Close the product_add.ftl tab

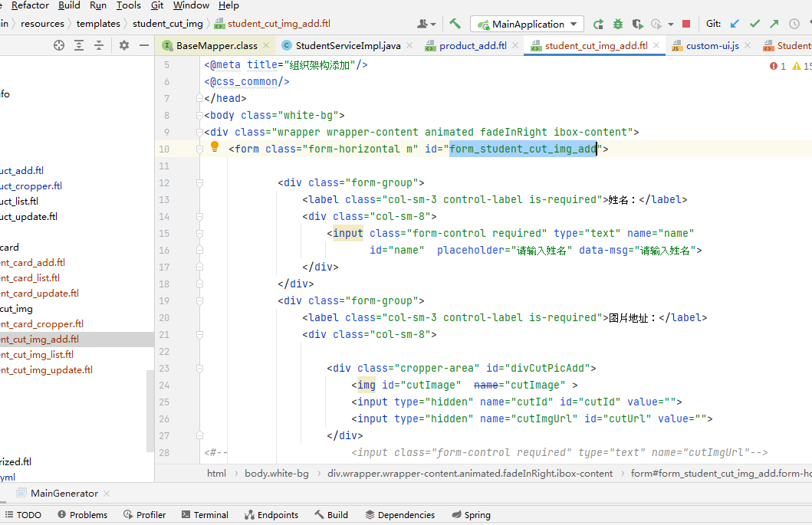coord(515,45)
